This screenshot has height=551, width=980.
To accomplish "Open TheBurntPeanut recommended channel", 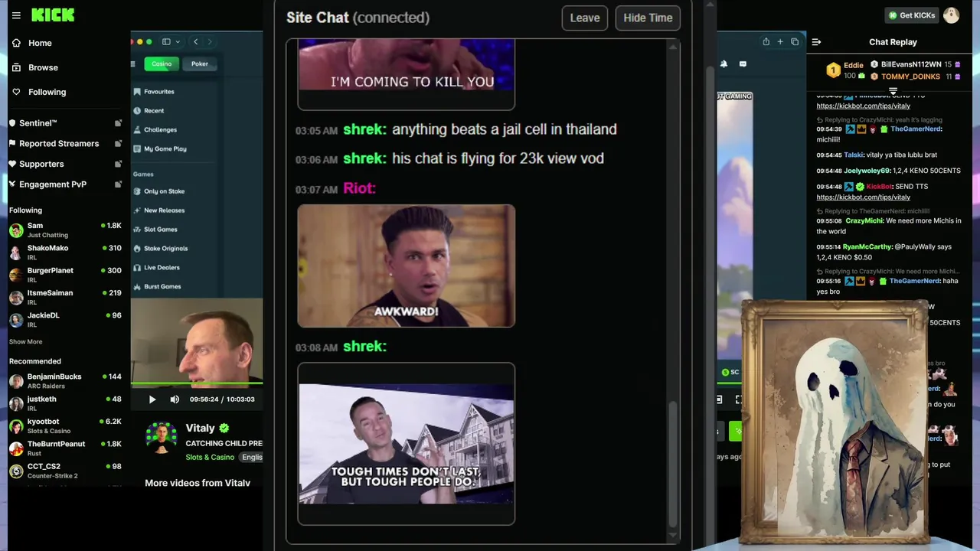I will 65,448.
